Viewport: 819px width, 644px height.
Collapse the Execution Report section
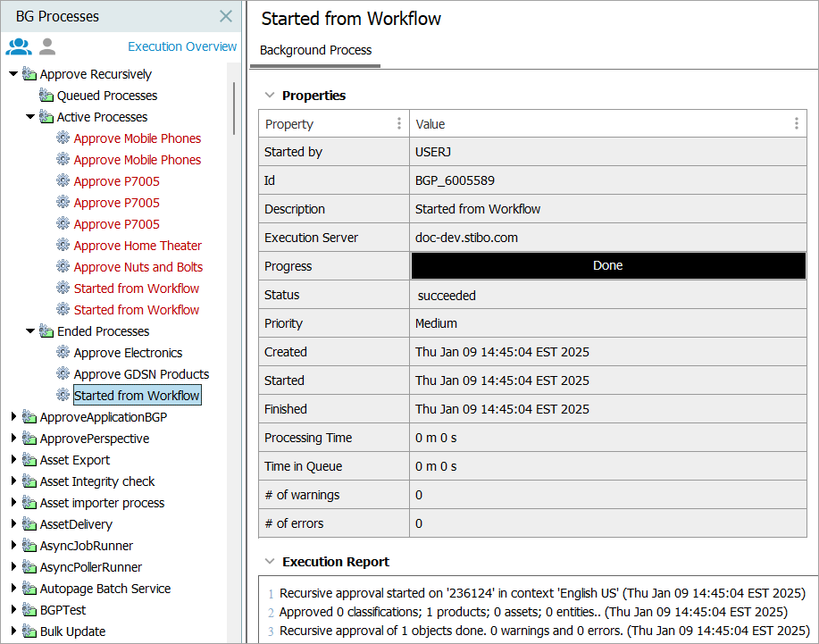pyautogui.click(x=269, y=562)
